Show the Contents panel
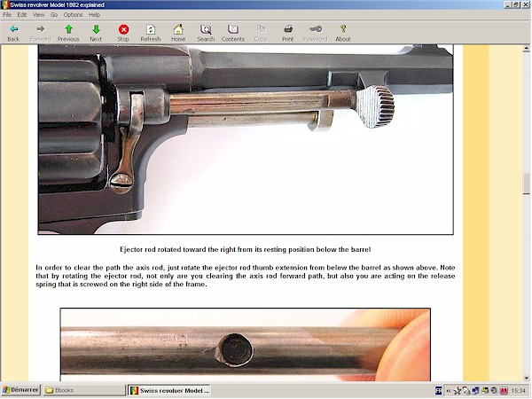The width and height of the screenshot is (532, 399). point(232,34)
